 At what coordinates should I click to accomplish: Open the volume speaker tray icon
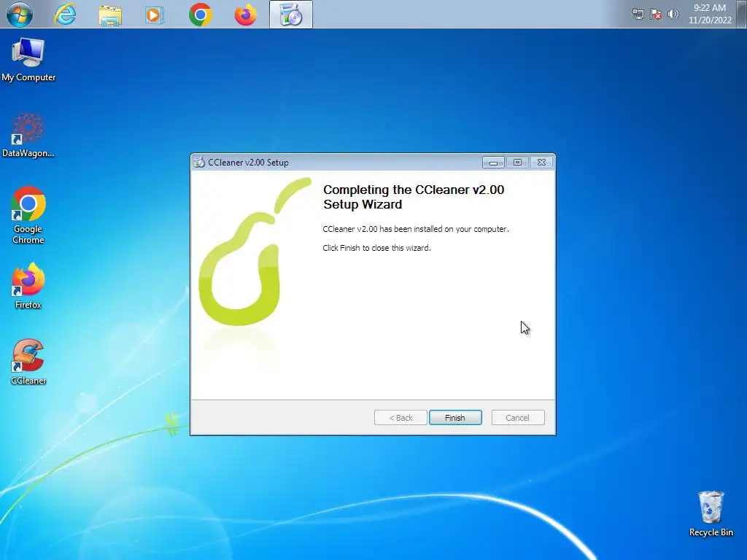pyautogui.click(x=673, y=15)
